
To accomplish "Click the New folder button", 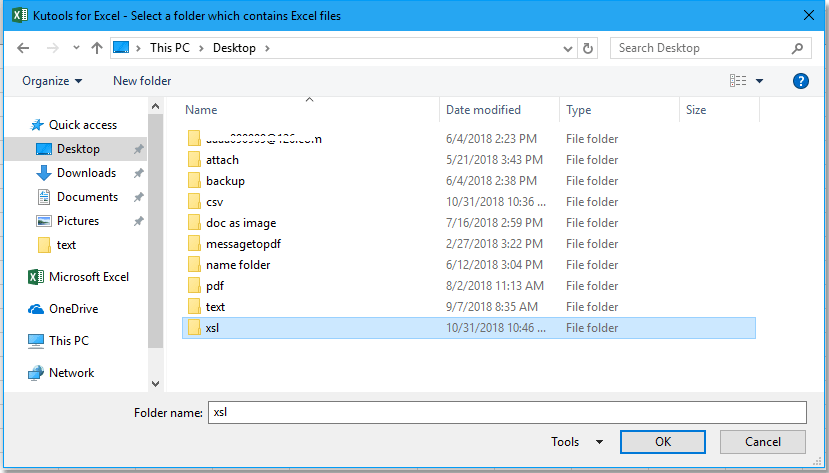I will coord(142,81).
